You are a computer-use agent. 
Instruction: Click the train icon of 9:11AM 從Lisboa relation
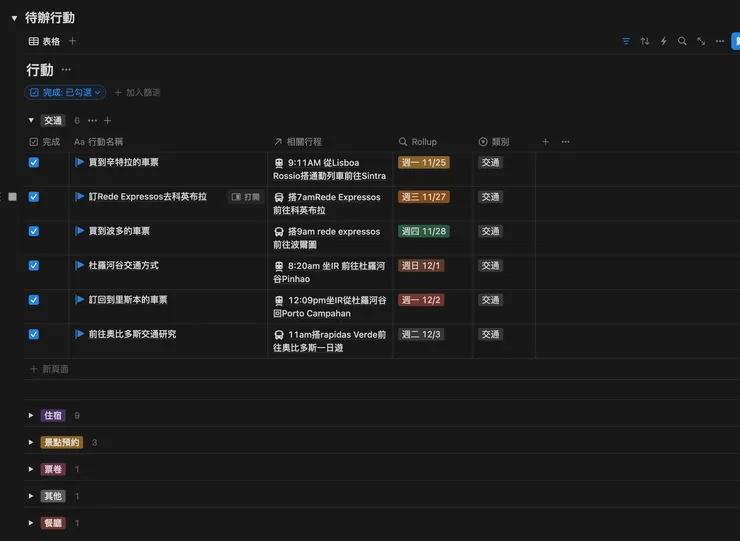pos(279,163)
